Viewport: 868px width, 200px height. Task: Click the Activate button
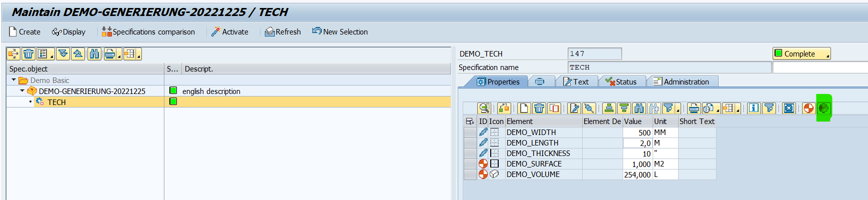click(x=230, y=31)
